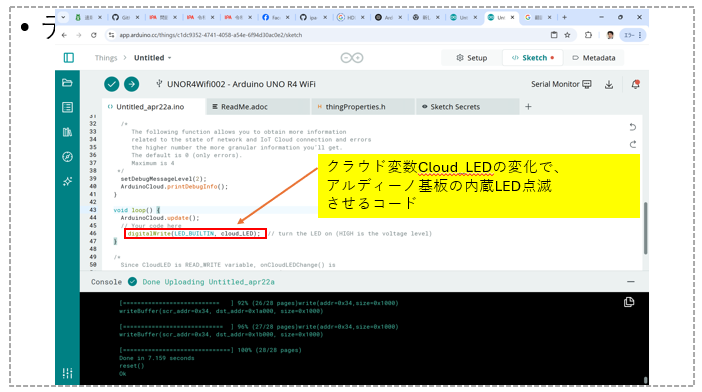
Task: Click code line void loop() {
Action: tap(137, 210)
